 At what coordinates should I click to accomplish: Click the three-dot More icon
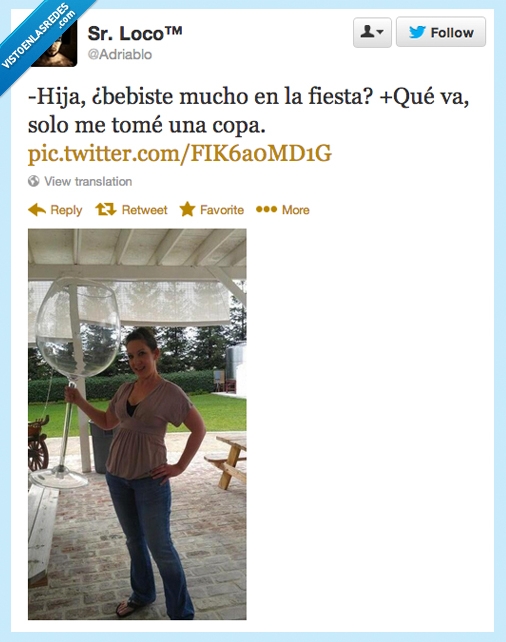coord(266,210)
